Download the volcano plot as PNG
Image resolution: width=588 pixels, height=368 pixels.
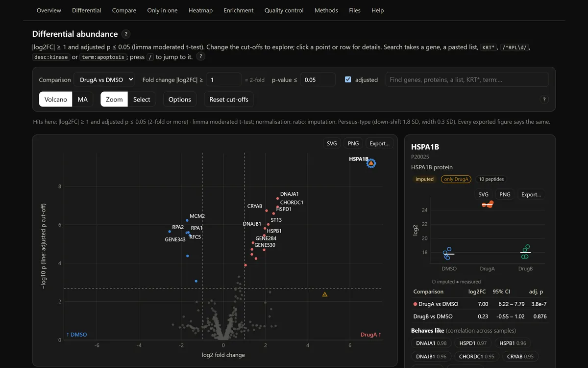coord(353,143)
